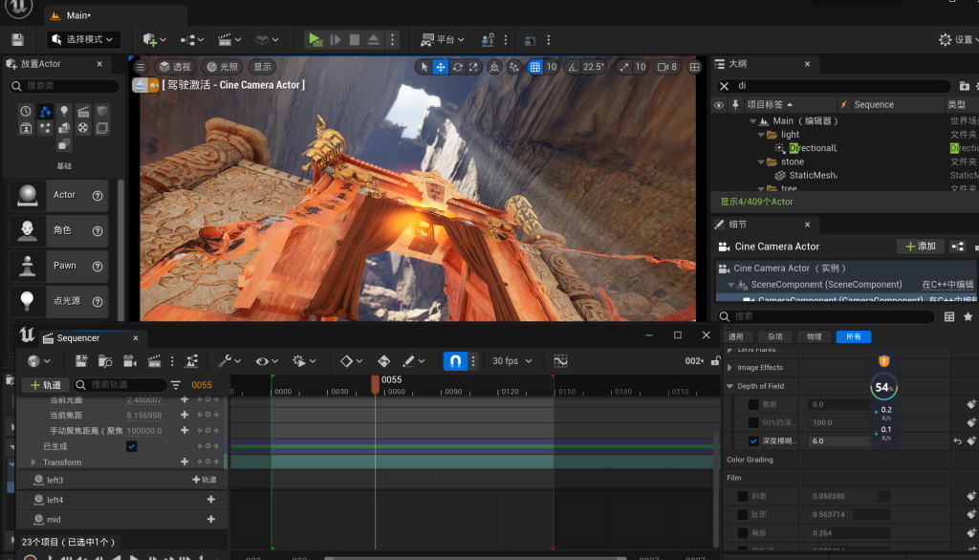Select the Cinematic clapperboard category icon
Image resolution: width=979 pixels, height=560 pixels.
(83, 111)
